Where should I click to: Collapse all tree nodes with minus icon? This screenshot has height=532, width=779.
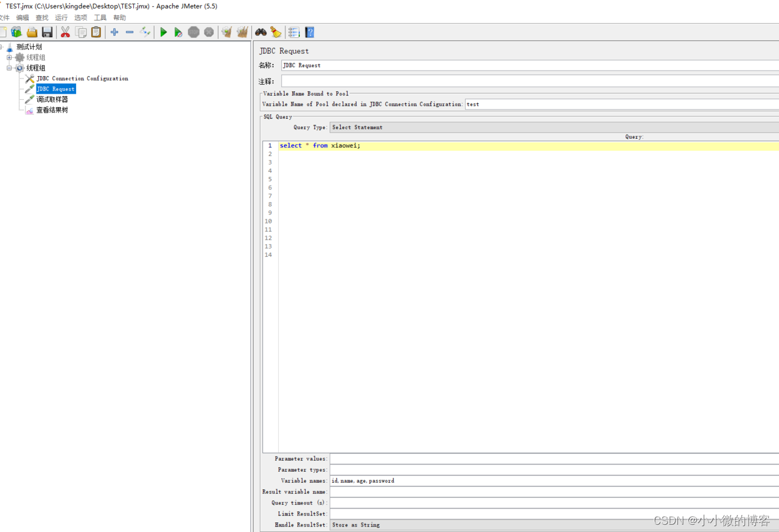(130, 32)
